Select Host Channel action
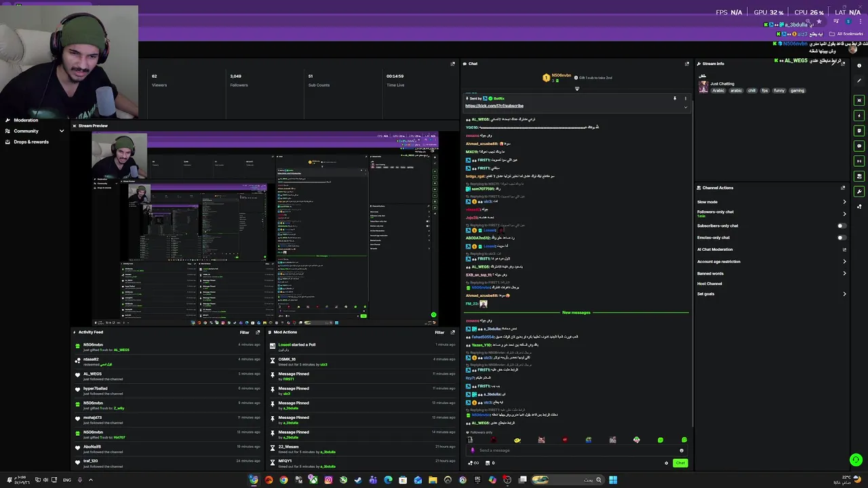This screenshot has width=868, height=488. (x=709, y=283)
